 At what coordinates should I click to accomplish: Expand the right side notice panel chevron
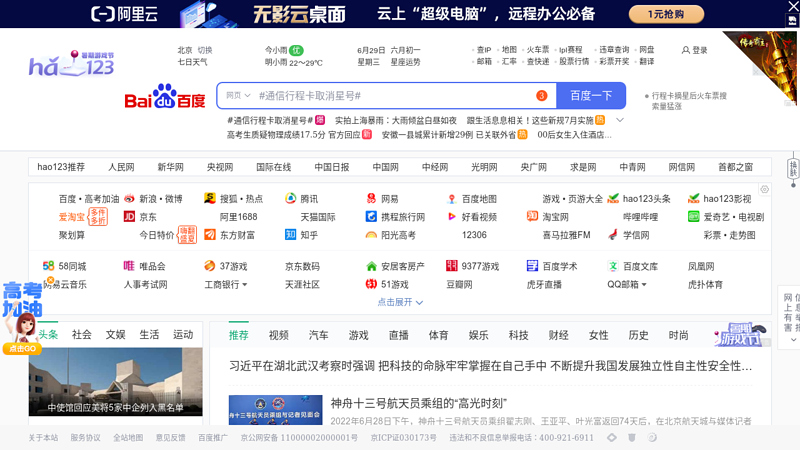(793, 339)
